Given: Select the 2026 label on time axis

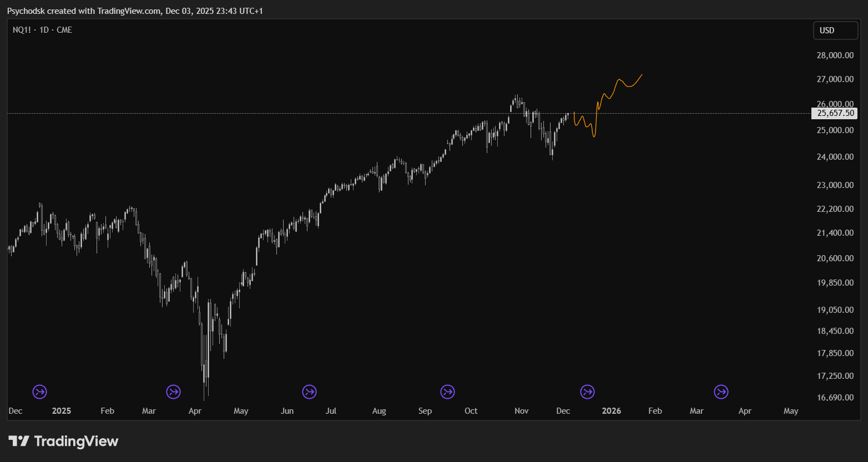Looking at the screenshot, I should 611,411.
